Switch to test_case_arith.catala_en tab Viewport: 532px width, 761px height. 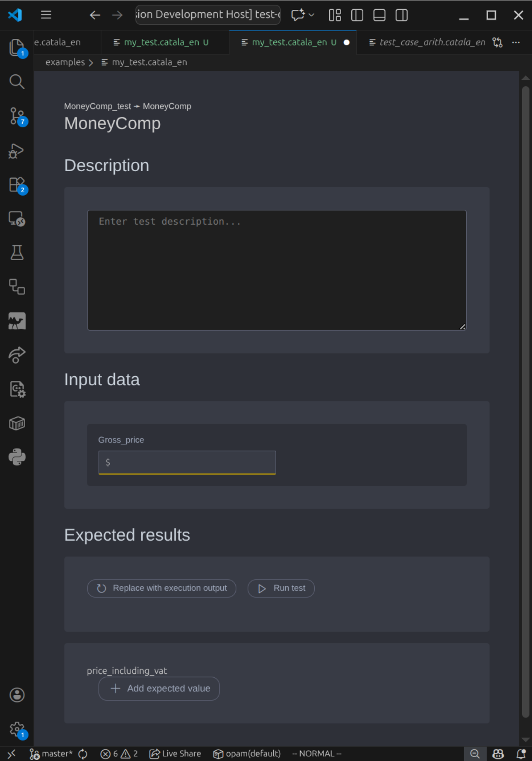pyautogui.click(x=427, y=42)
